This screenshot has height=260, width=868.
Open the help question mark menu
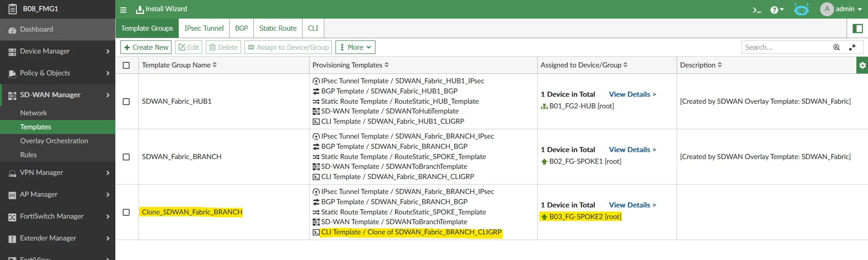[777, 10]
